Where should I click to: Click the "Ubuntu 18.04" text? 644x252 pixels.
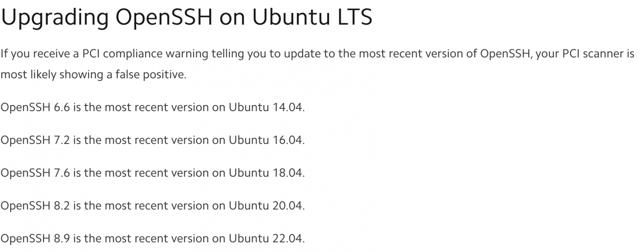265,173
